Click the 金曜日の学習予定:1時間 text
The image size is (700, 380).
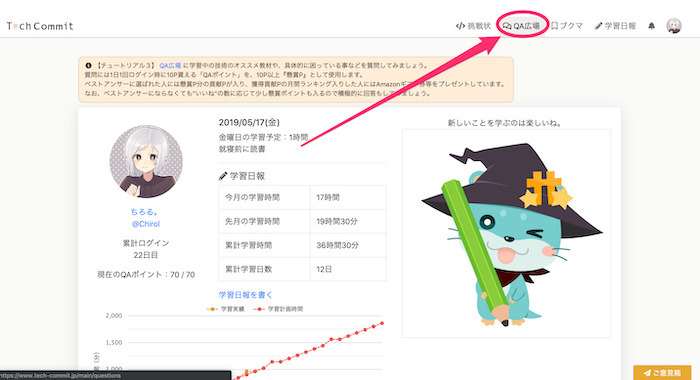pyautogui.click(x=263, y=138)
